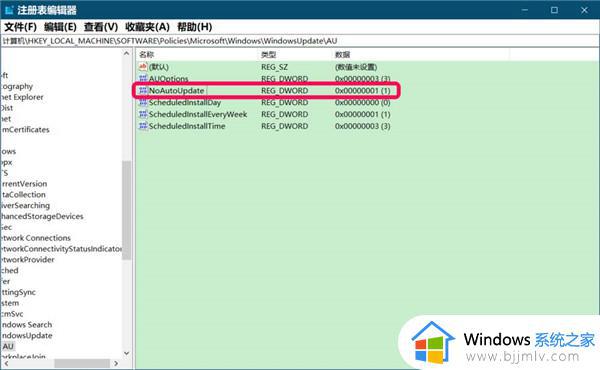Select the DataCollection tree key
This screenshot has height=370, width=600.
(x=23, y=195)
